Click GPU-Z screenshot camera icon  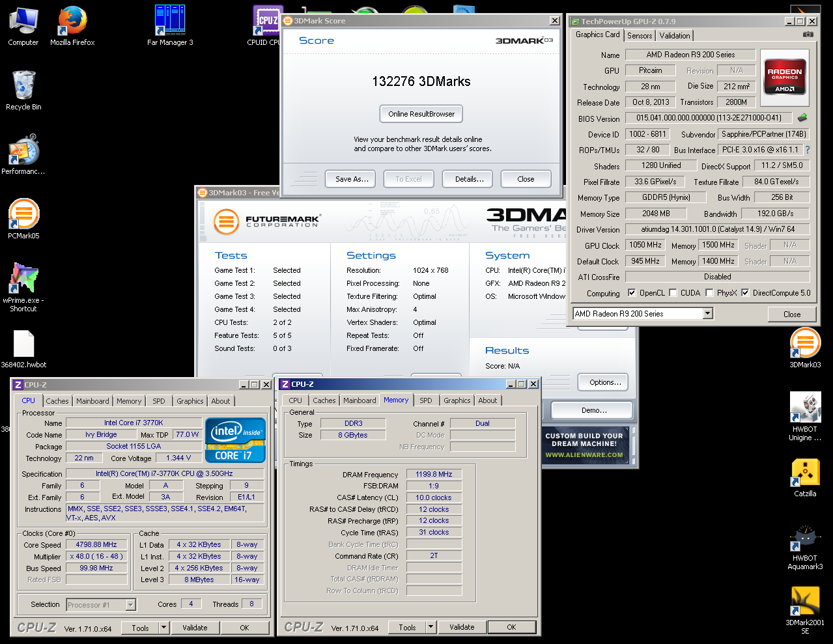point(808,35)
